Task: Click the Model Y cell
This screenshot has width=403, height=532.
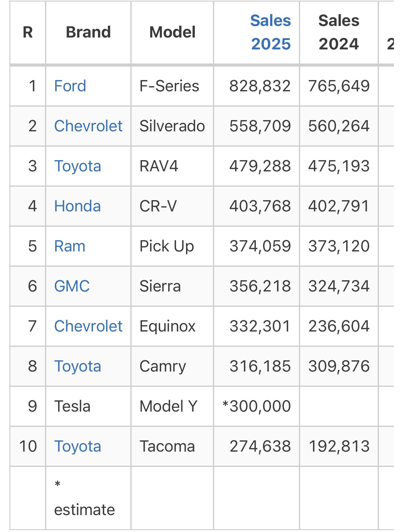Action: [168, 406]
